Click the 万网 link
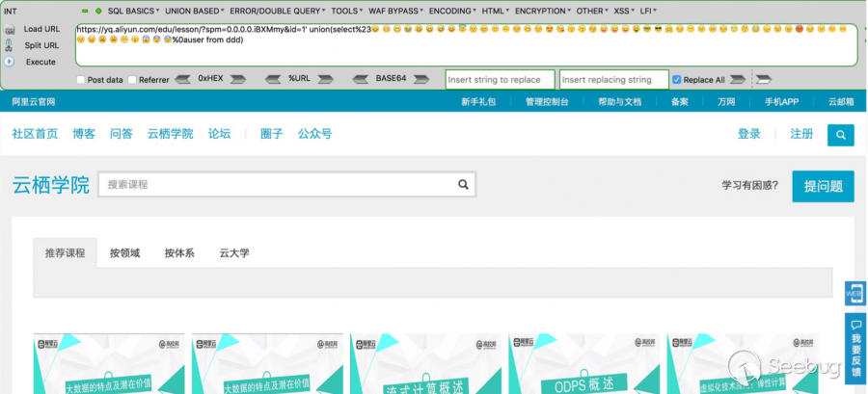 (x=726, y=102)
